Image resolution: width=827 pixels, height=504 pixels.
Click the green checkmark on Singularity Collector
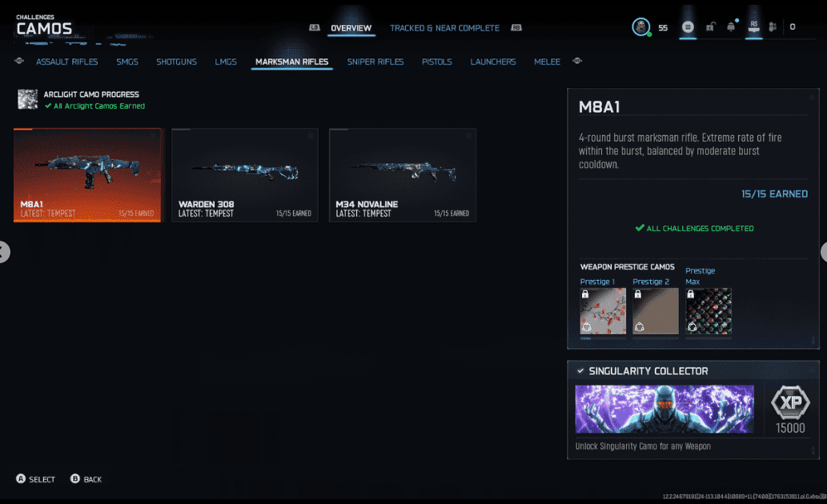pos(580,370)
